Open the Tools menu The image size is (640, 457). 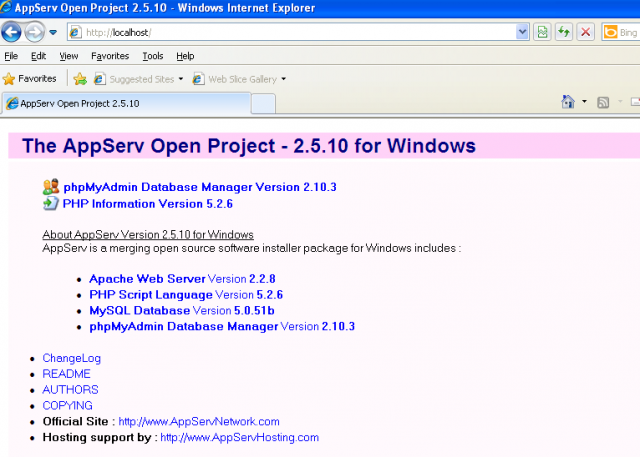point(153,56)
